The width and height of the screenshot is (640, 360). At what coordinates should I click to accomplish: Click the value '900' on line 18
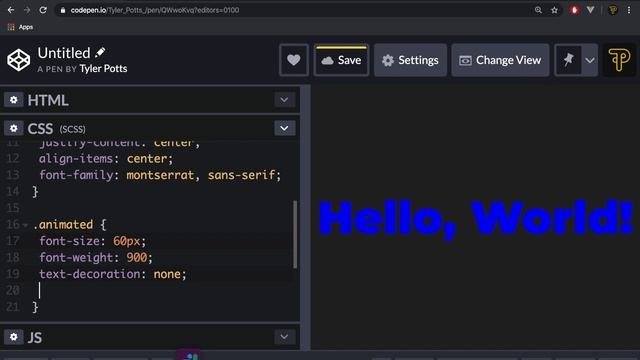click(137, 258)
